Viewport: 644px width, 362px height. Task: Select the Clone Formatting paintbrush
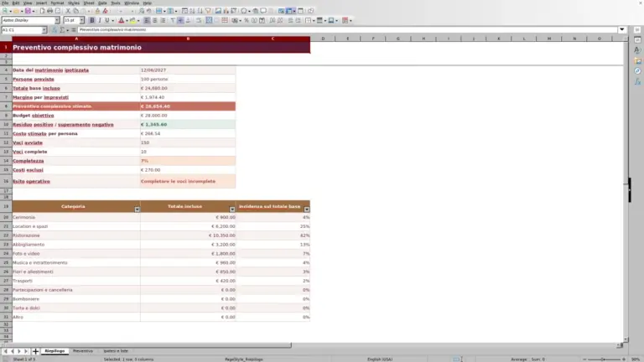(x=97, y=11)
